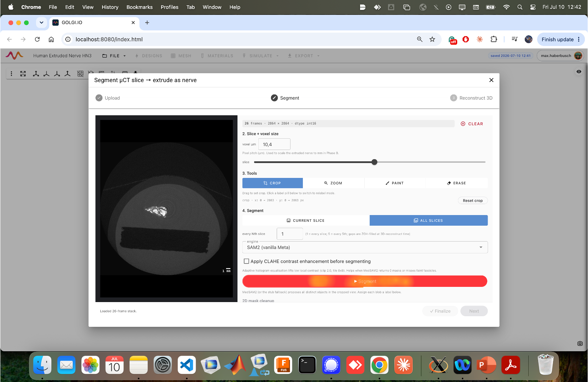Open the MESH tab
Image resolution: width=588 pixels, height=382 pixels.
point(181,56)
